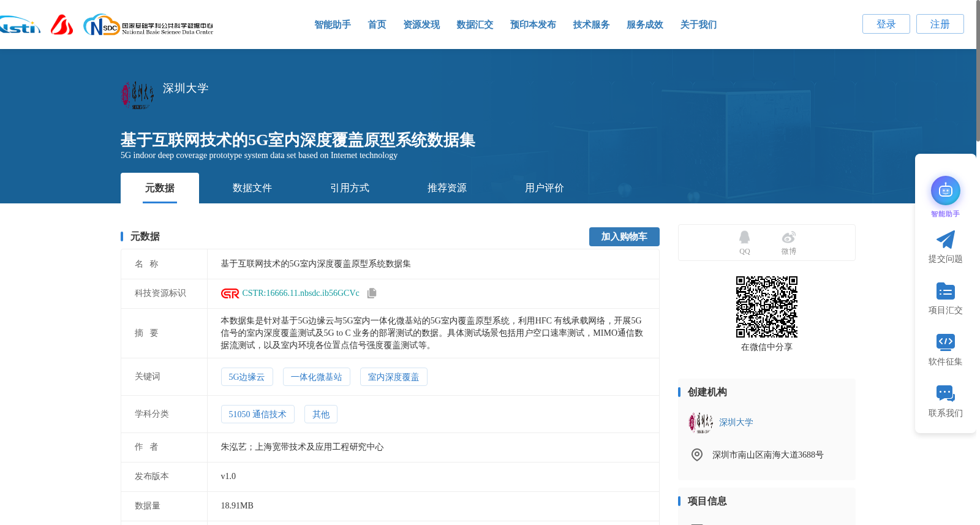Viewport: 980px width, 525px height.
Task: Open 智能助手 in top navigation
Action: click(333, 25)
